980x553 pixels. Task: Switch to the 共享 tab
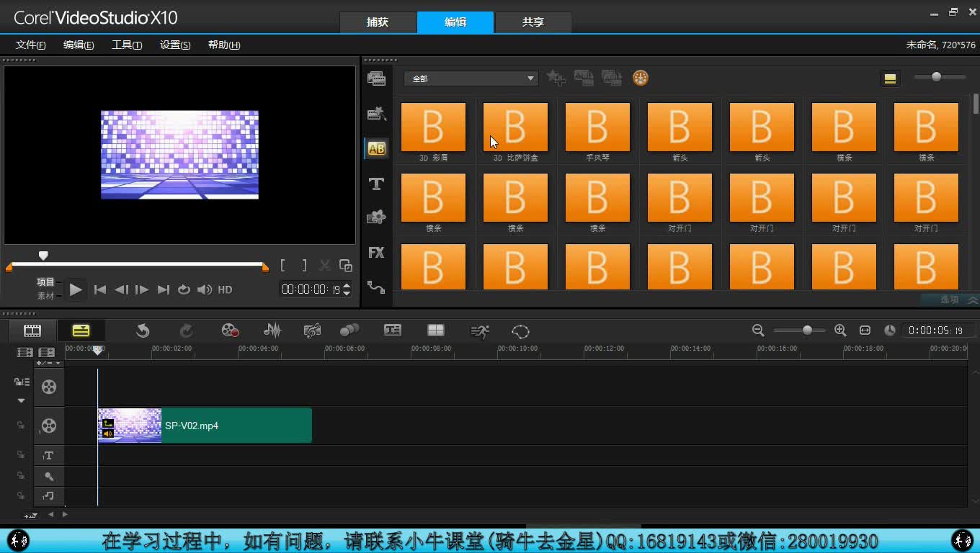[x=533, y=22]
